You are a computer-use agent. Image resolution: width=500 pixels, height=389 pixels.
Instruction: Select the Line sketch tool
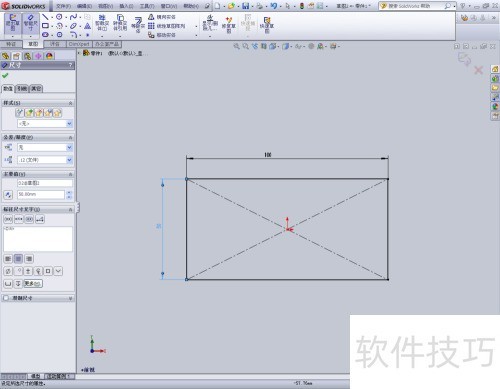(45, 17)
